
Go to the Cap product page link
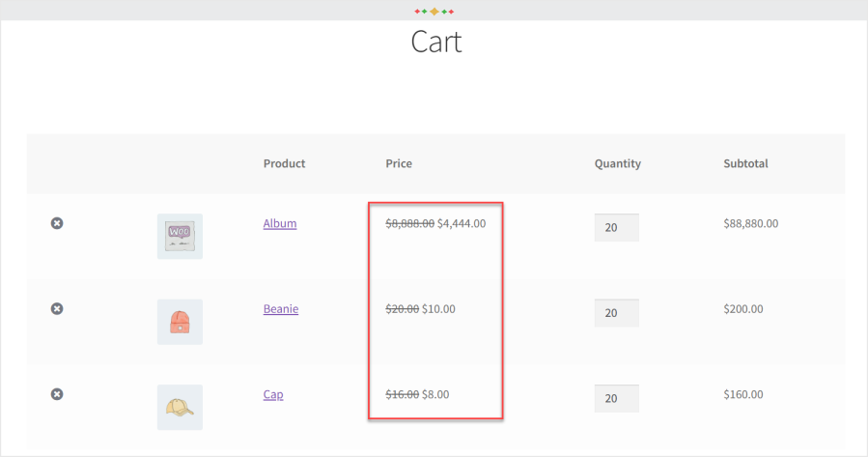click(x=273, y=394)
